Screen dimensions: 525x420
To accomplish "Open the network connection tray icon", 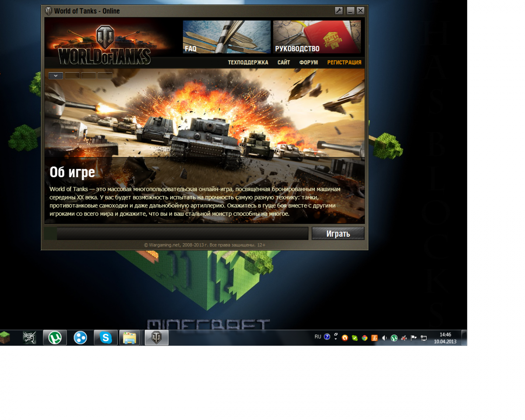I will pos(423,338).
